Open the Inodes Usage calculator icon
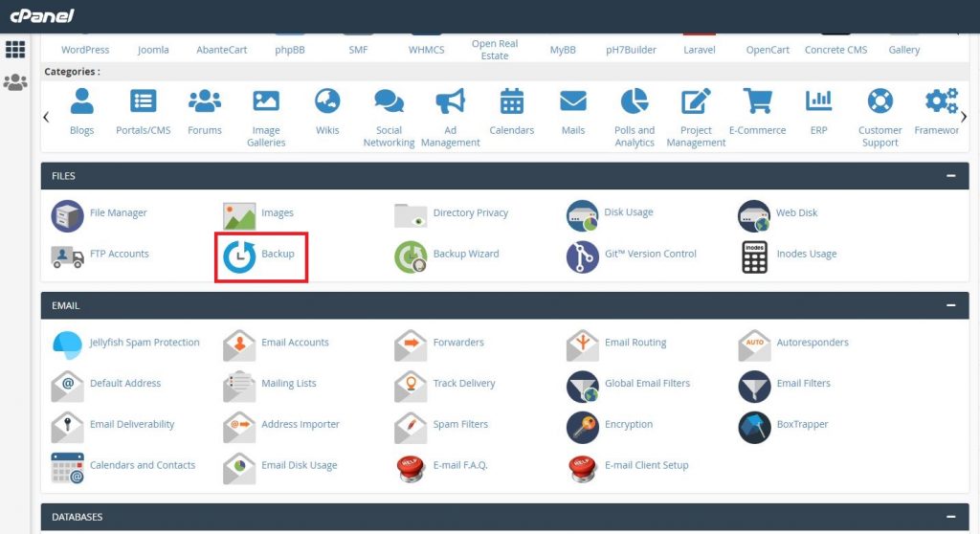Screen dimensions: 980x534 coord(754,257)
